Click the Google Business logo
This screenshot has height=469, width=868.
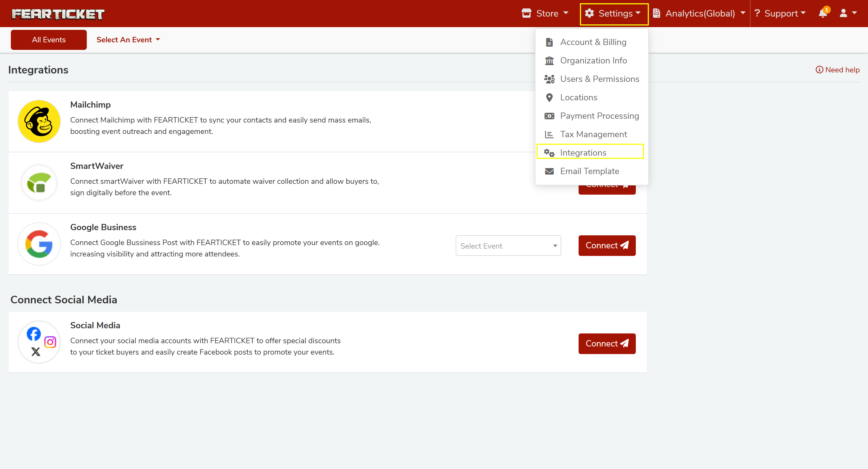click(39, 244)
